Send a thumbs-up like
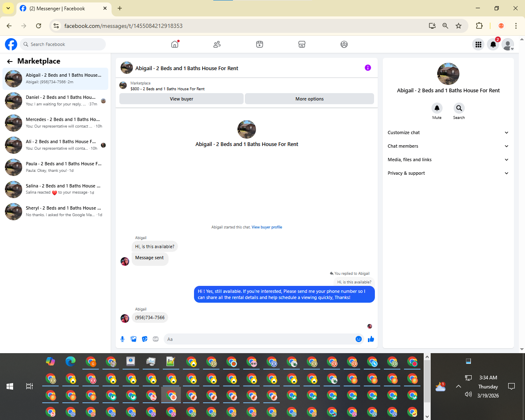Viewport: 525px width, 420px height. 371,339
